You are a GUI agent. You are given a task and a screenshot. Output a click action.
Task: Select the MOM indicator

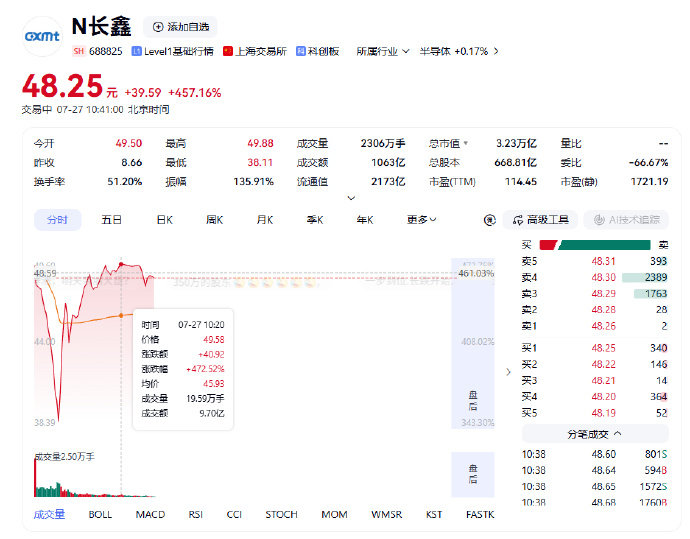(334, 514)
